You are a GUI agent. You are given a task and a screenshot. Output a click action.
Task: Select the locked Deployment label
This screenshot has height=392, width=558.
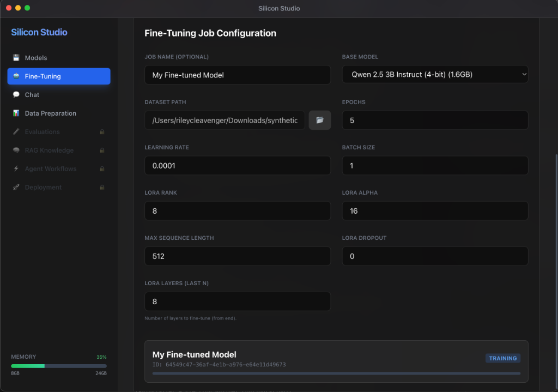click(x=43, y=188)
